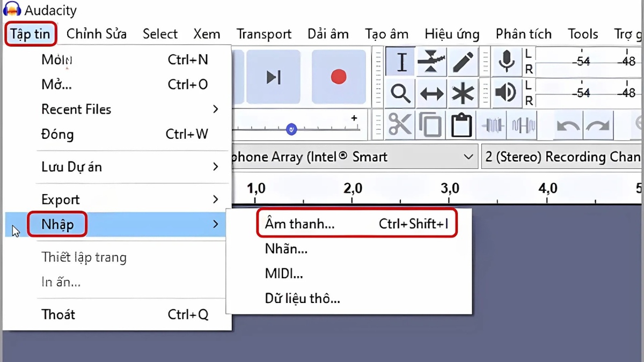This screenshot has height=362, width=644.
Task: Click the 1,0 mark on timeline ruler
Action: (256, 189)
